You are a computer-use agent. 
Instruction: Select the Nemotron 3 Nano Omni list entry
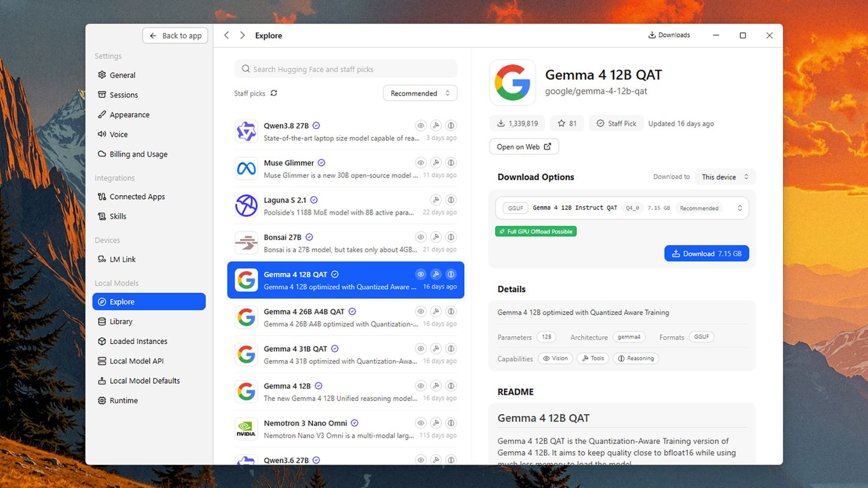point(346,429)
